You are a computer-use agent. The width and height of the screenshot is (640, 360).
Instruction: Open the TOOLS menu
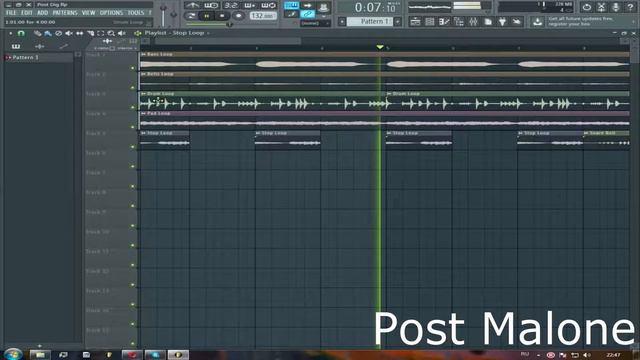click(x=136, y=13)
